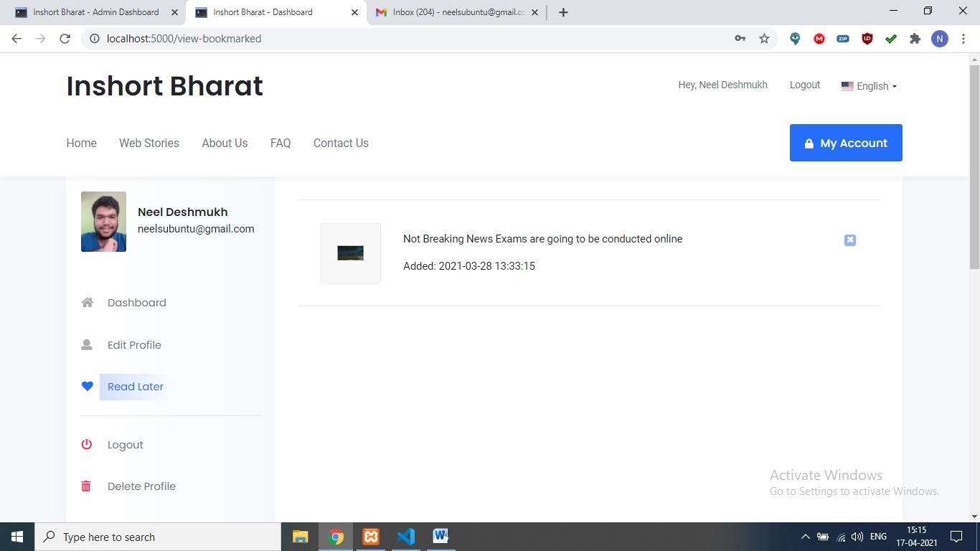Open the English language dropdown
This screenshot has width=980, height=551.
click(870, 86)
